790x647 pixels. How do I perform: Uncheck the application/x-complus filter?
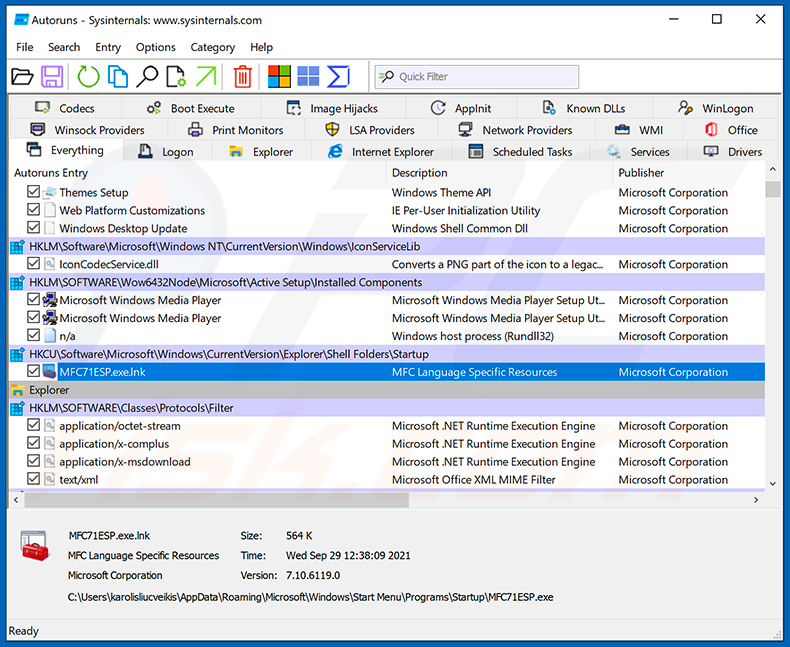(33, 443)
